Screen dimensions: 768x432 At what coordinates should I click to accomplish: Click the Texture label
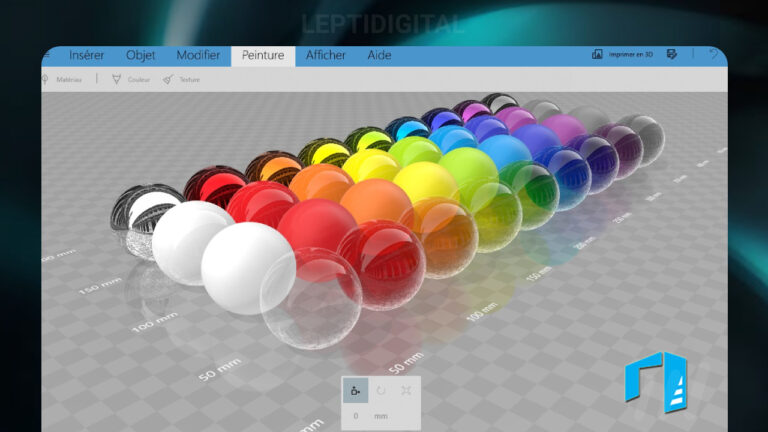coord(190,79)
